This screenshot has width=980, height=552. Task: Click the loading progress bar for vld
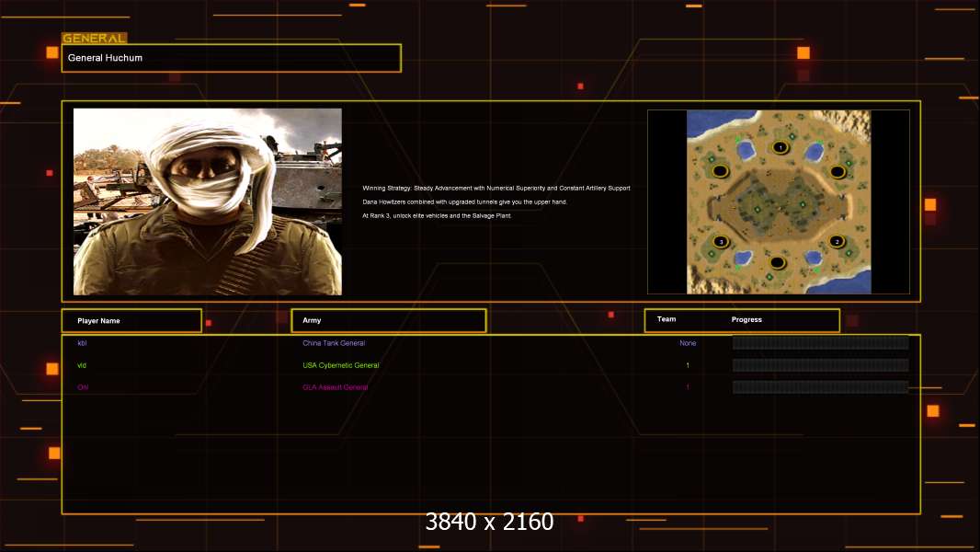(x=820, y=365)
